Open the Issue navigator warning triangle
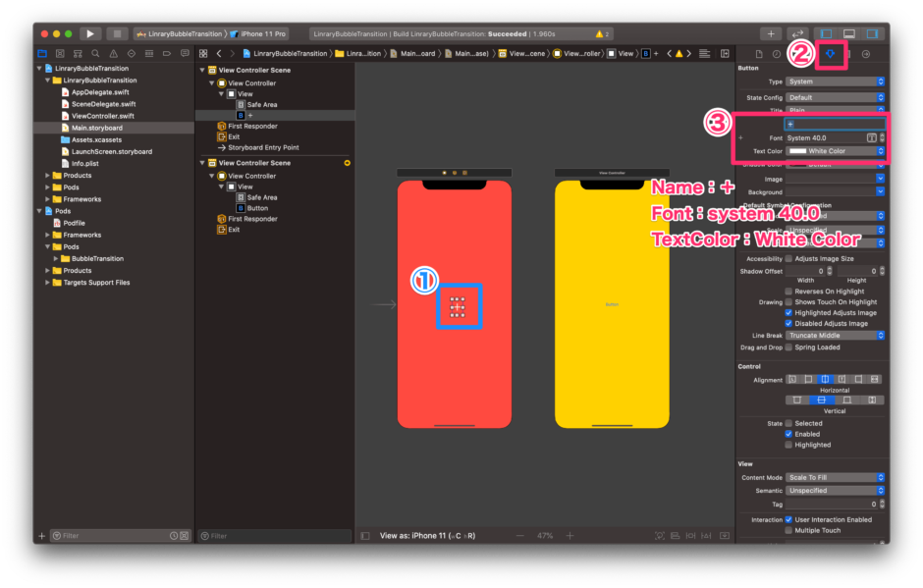923x588 pixels. 113,52
